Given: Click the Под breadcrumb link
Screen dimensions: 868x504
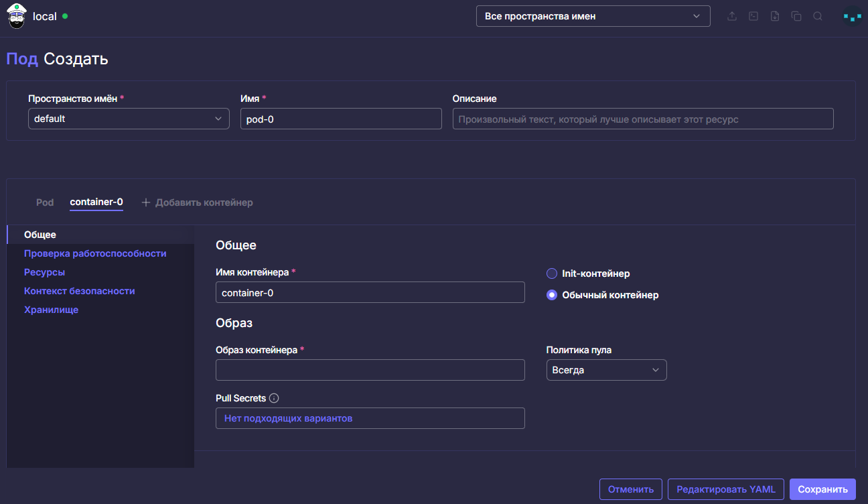Looking at the screenshot, I should click(x=22, y=59).
